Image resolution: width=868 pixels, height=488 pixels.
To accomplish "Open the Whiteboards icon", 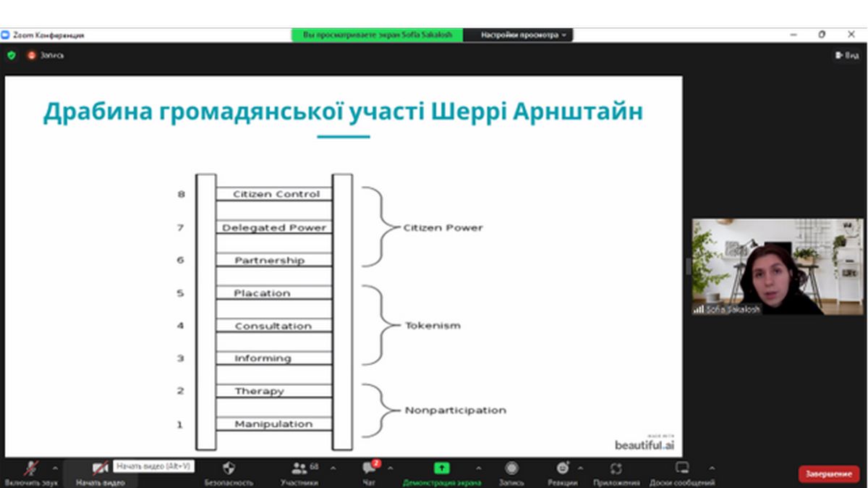I will 681,469.
